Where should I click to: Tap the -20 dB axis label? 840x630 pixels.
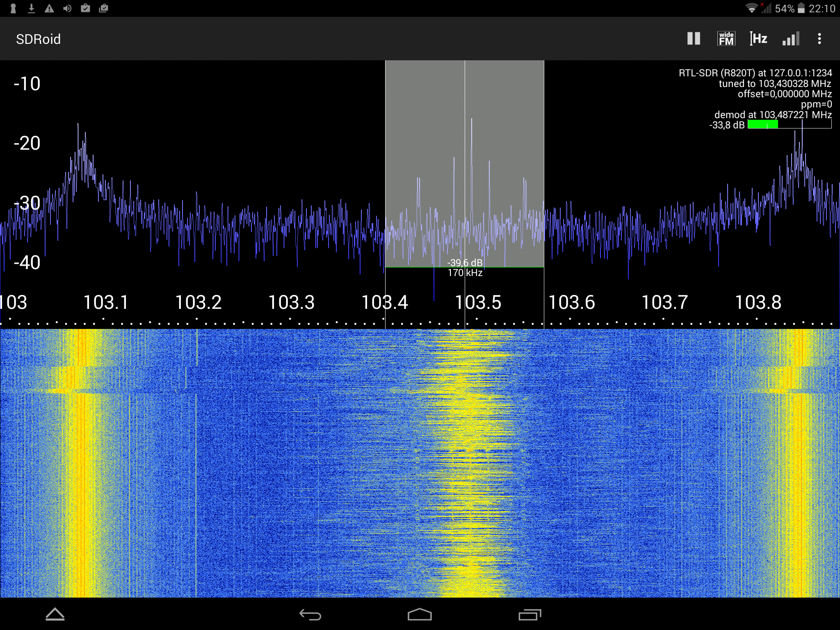coord(27,143)
